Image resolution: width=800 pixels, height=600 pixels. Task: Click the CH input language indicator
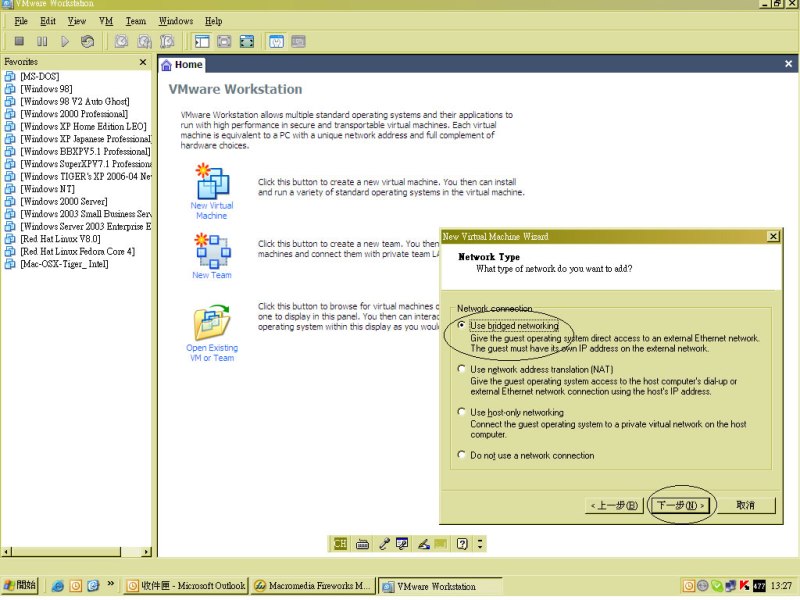point(340,544)
